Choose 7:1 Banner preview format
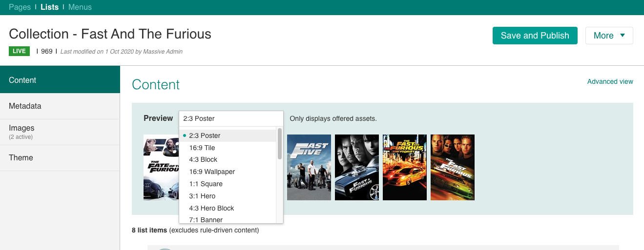The width and height of the screenshot is (644, 250). click(228, 219)
